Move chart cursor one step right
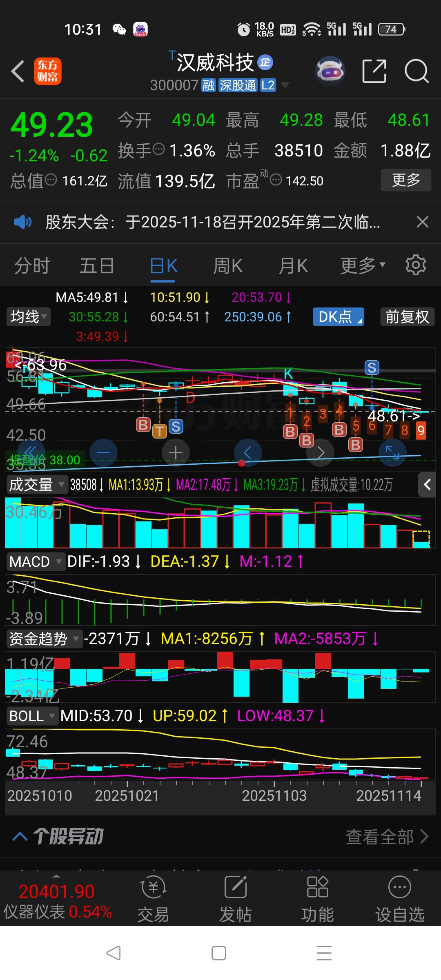The width and height of the screenshot is (441, 980). pos(321,452)
